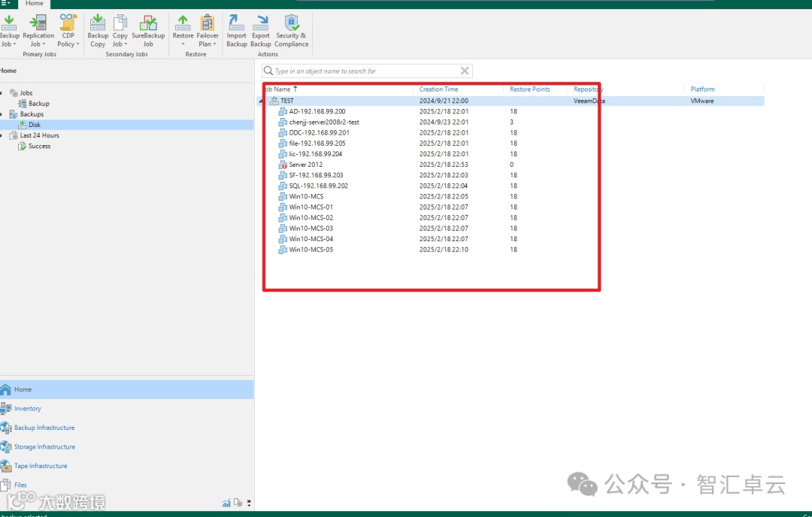Open the Failover Plan dropdown arrow
The height and width of the screenshot is (517, 812).
click(x=214, y=44)
